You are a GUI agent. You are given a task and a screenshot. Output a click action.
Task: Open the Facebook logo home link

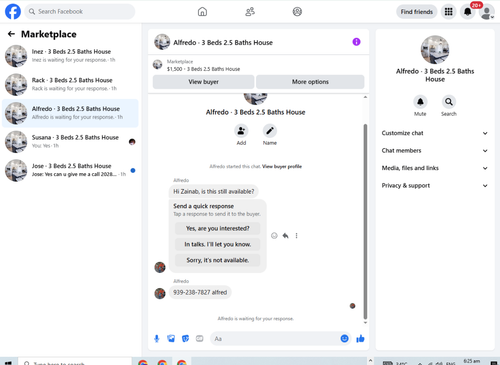[13, 11]
